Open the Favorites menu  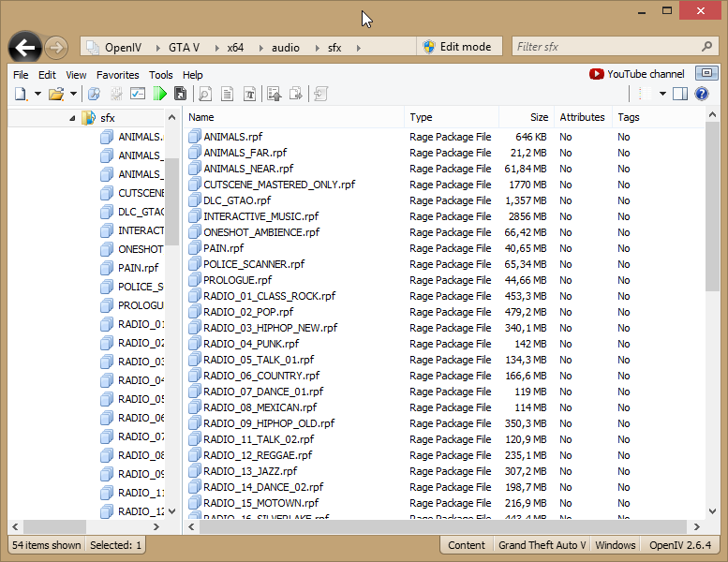tap(117, 75)
